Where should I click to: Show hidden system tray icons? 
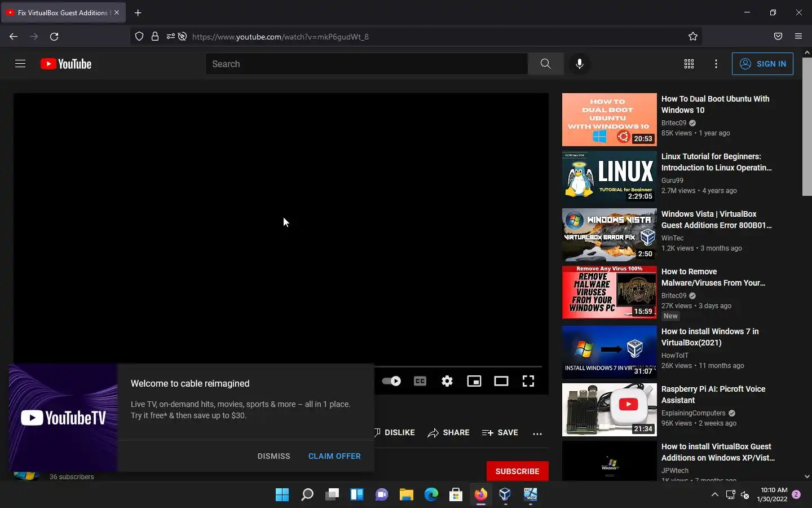[x=714, y=495]
